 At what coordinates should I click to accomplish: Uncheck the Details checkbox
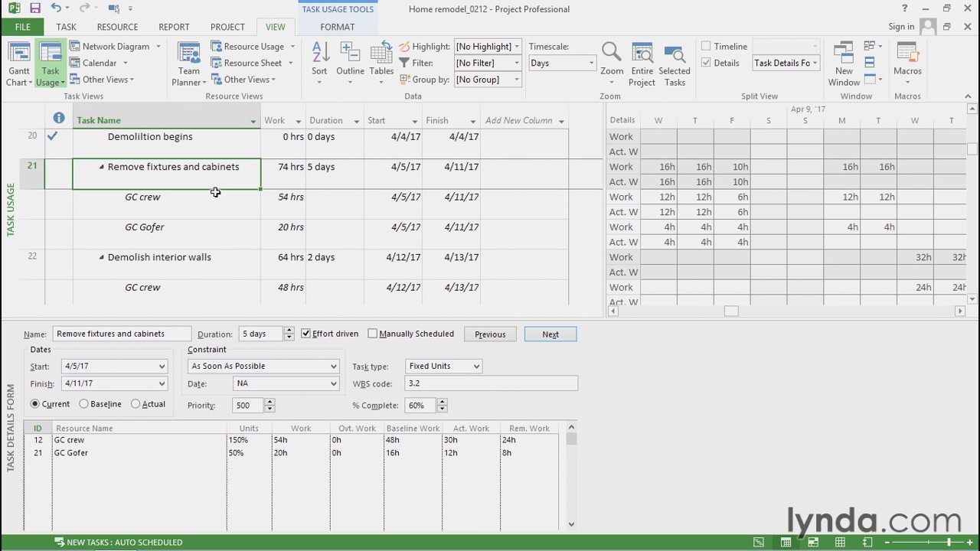pyautogui.click(x=706, y=63)
